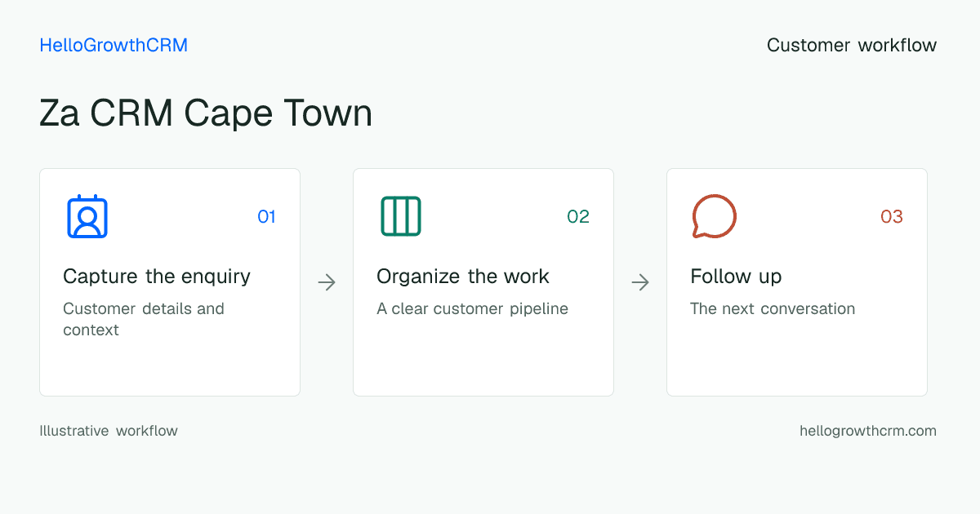Click "The next conversation" description
Image resolution: width=980 pixels, height=514 pixels.
tap(773, 309)
